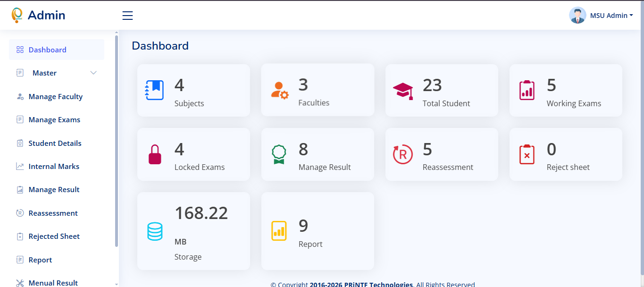Click the Storage database icon
Image resolution: width=644 pixels, height=287 pixels.
(155, 231)
